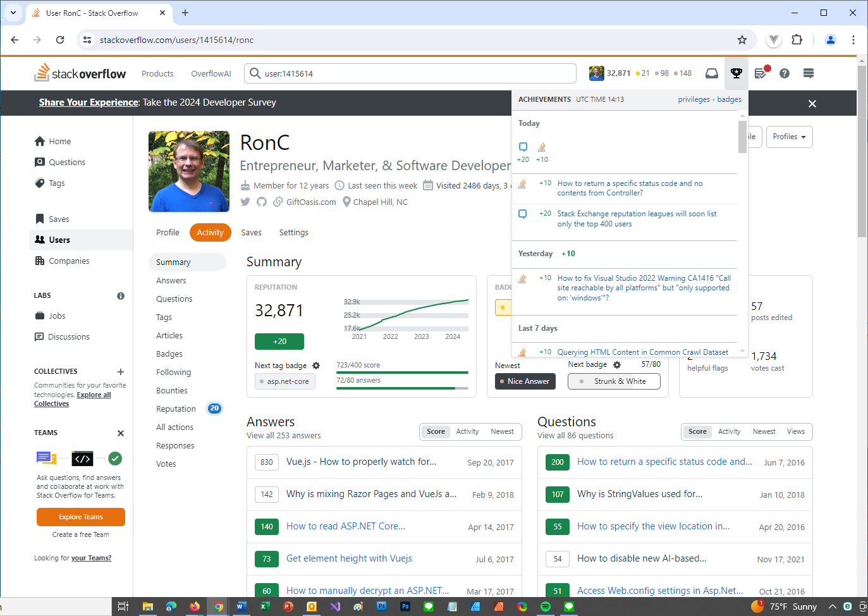This screenshot has height=616, width=868.
Task: Bookmark this page with the star icon
Action: click(742, 40)
